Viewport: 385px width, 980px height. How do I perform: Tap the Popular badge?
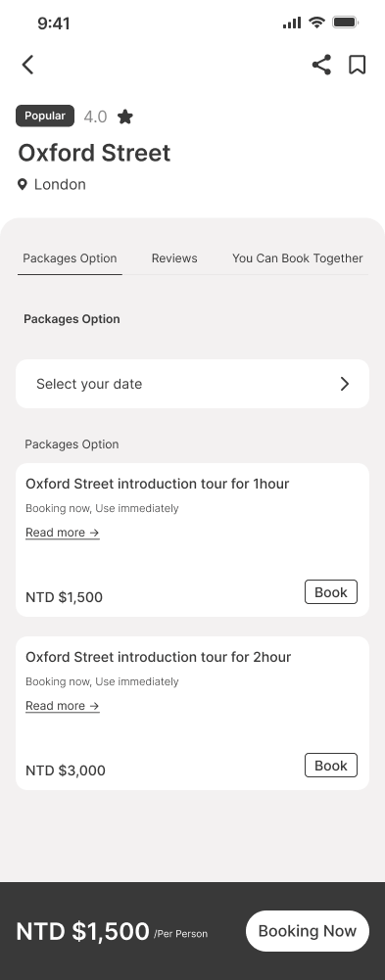pyautogui.click(x=45, y=116)
